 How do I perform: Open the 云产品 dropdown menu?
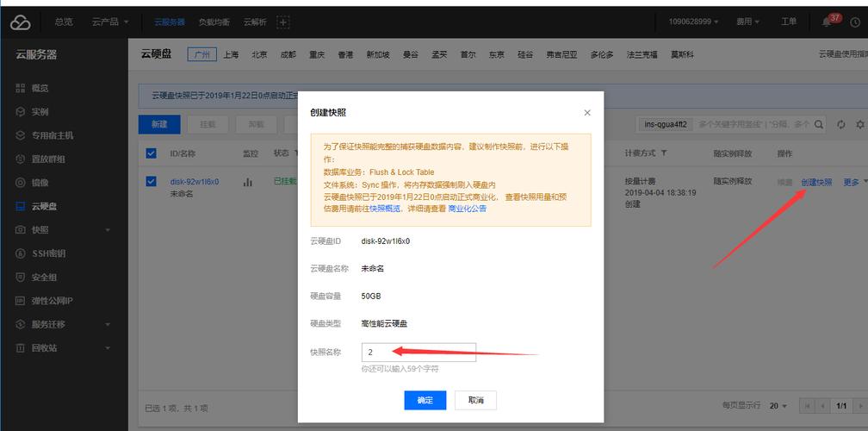tap(110, 22)
